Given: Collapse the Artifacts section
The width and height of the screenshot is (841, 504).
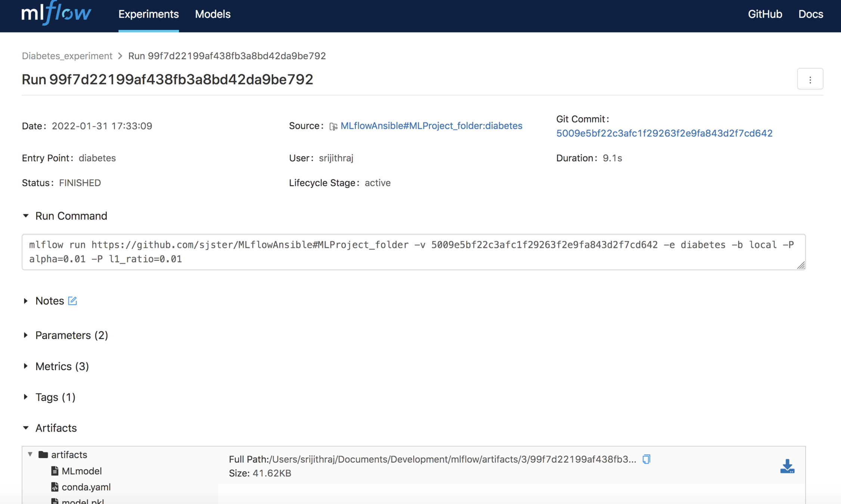Looking at the screenshot, I should pyautogui.click(x=26, y=428).
